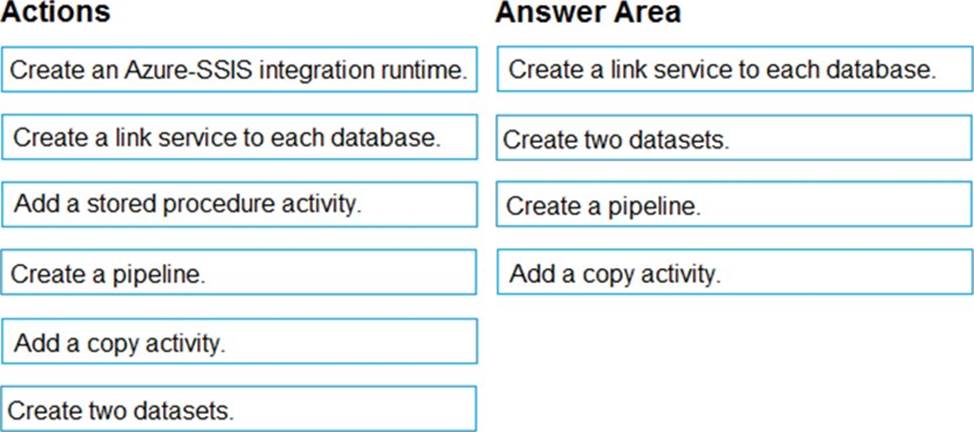The image size is (974, 432).
Task: Click empty Answer Area space below copy activity
Action: [x=734, y=360]
